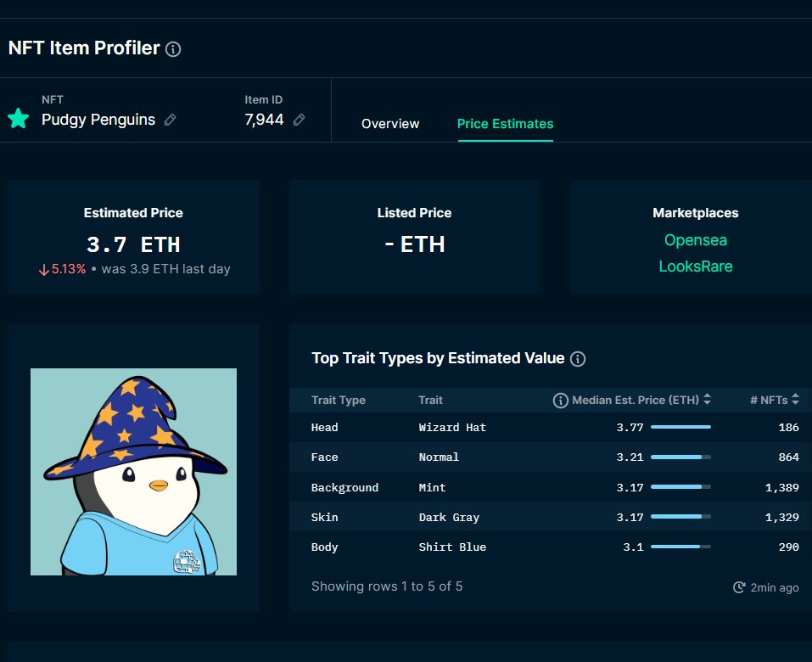
Task: Click the Shirt Blue price bar
Action: [680, 547]
